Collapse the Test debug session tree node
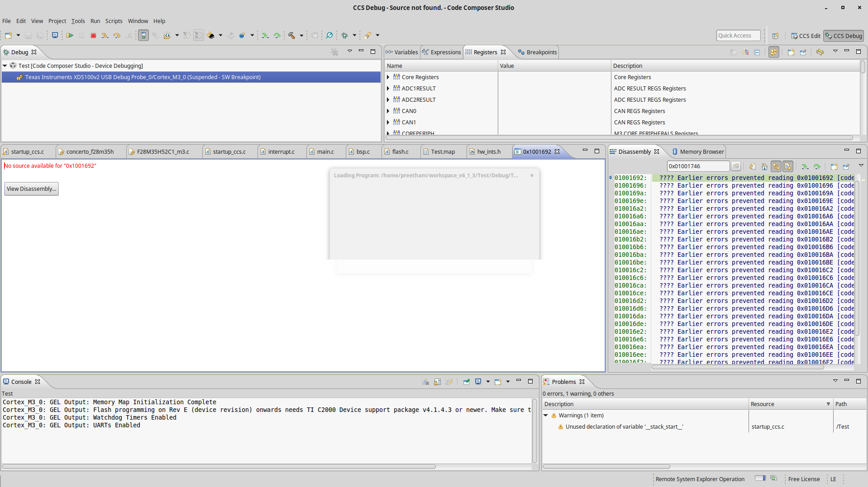This screenshot has height=487, width=868. 5,66
